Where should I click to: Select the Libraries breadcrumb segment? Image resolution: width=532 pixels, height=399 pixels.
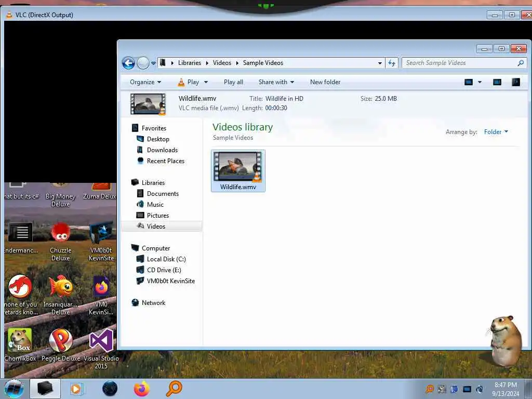tap(189, 63)
